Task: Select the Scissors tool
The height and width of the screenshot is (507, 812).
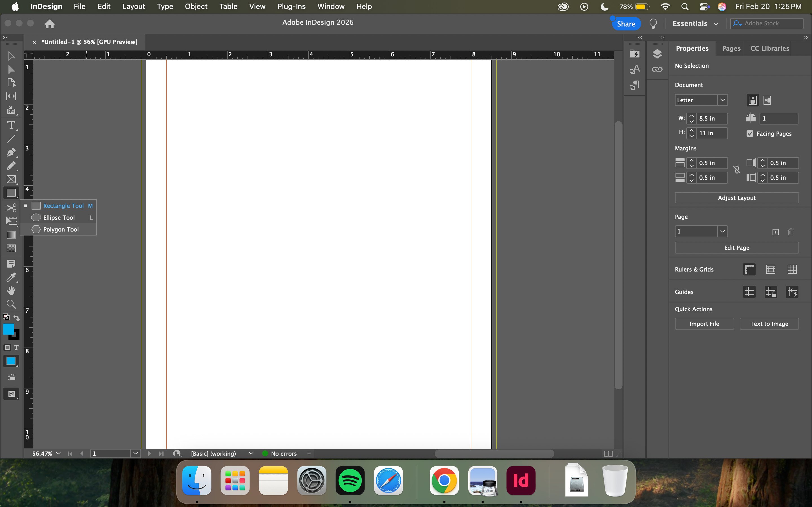Action: coord(11,208)
